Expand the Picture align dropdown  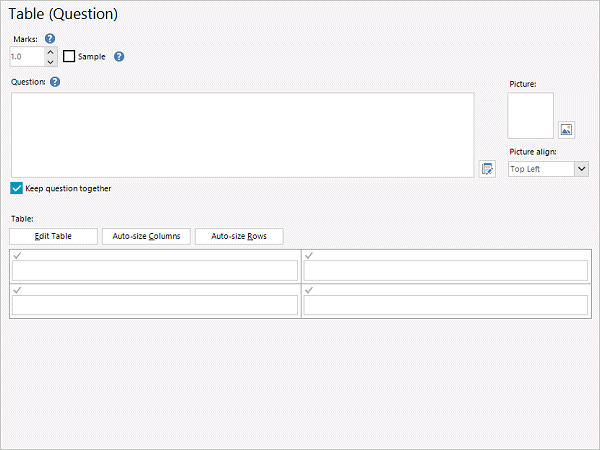click(x=581, y=169)
